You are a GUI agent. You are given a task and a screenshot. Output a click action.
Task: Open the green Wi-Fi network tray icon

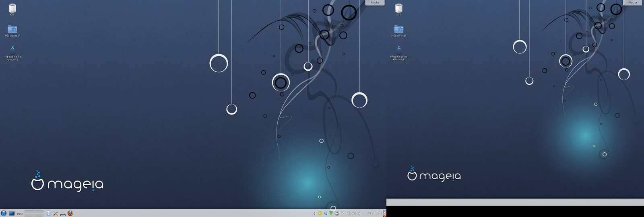331,213
